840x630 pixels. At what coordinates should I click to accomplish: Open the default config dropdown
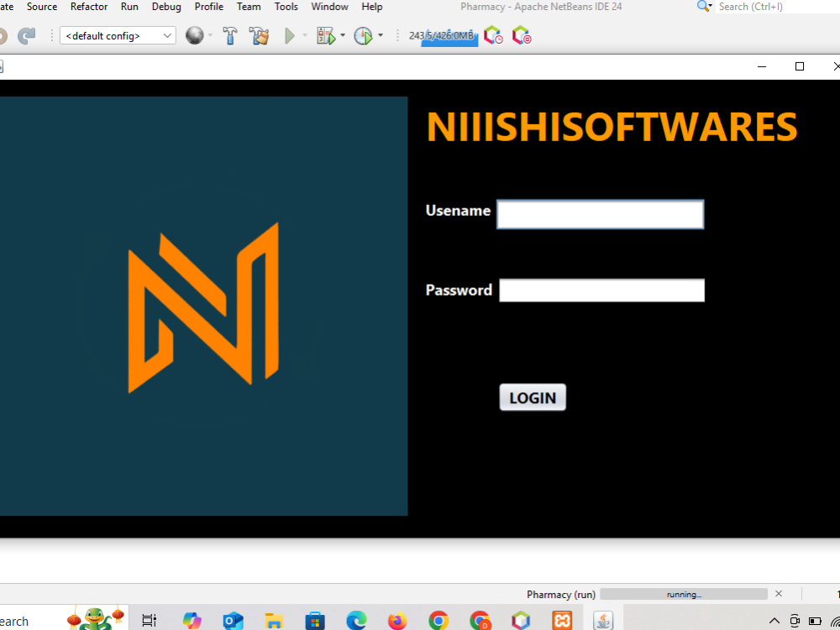[x=118, y=36]
